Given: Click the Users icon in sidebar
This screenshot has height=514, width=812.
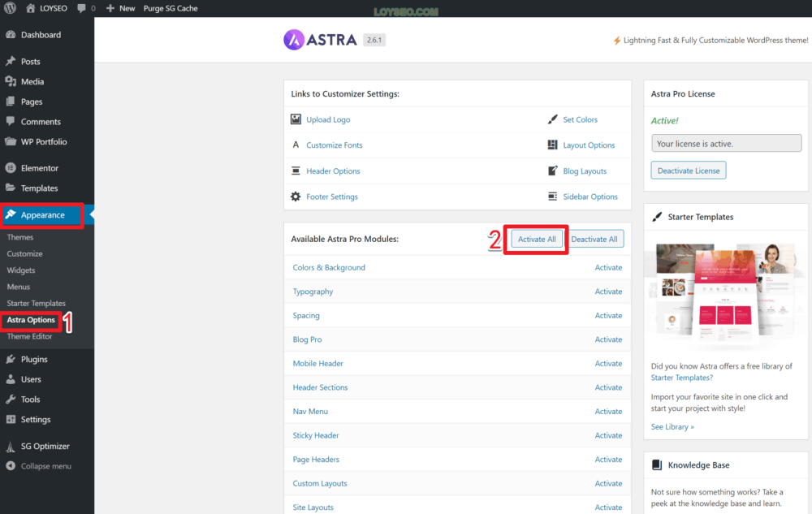Looking at the screenshot, I should tap(11, 379).
